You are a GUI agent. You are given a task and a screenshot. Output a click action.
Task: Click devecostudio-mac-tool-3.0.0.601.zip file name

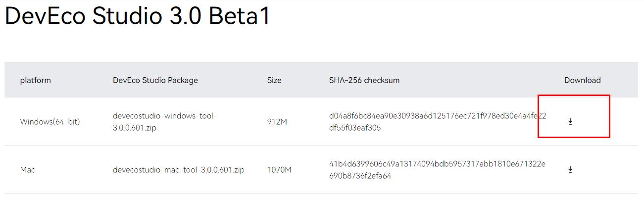click(179, 170)
